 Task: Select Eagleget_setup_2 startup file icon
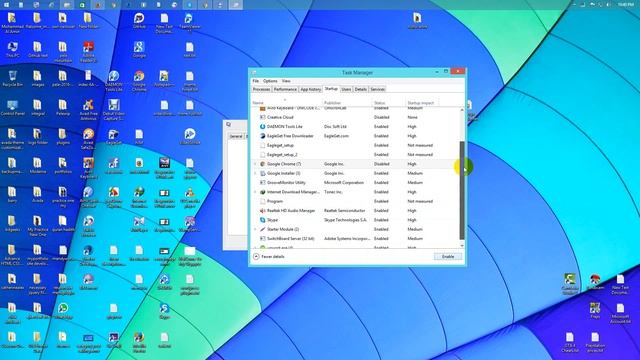pyautogui.click(x=262, y=155)
